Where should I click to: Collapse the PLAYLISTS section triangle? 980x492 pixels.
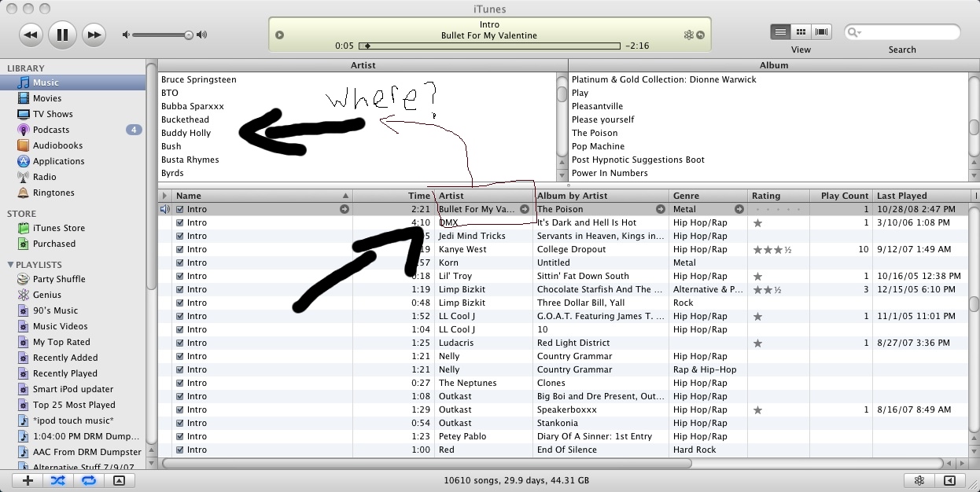click(x=10, y=265)
